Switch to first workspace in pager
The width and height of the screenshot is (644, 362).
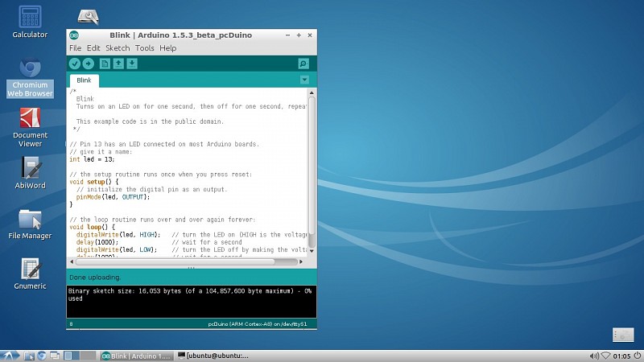[71, 356]
